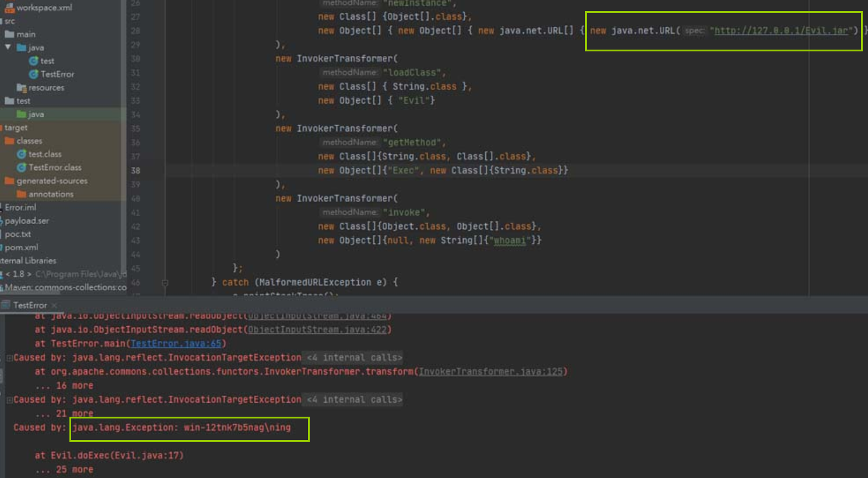Click the test.class file icon

click(22, 154)
